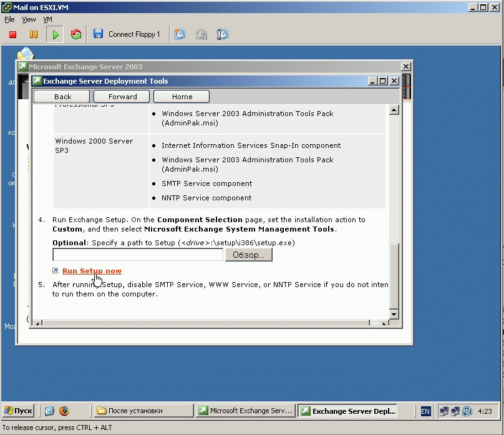Screen dimensions: 504x435
Task: Reset the VM with the red-green arrows icon
Action: coord(76,34)
